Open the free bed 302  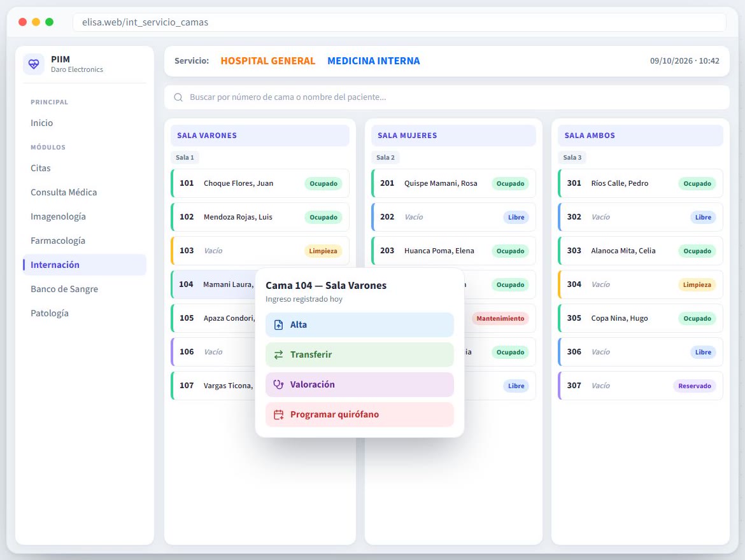pos(641,217)
